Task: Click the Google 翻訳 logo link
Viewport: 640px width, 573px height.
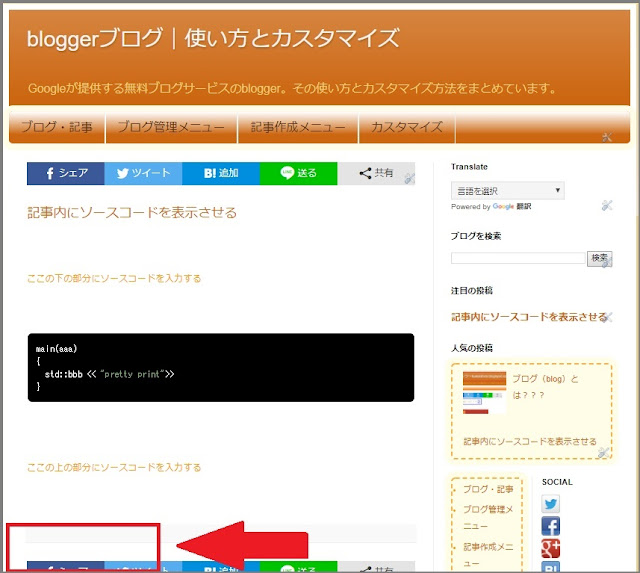Action: tap(512, 207)
